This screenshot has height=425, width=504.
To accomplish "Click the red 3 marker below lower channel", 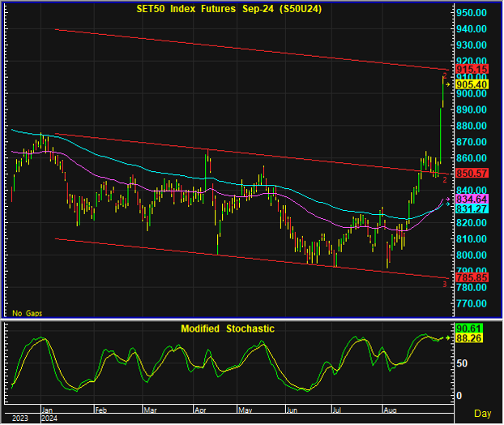I will [x=445, y=285].
